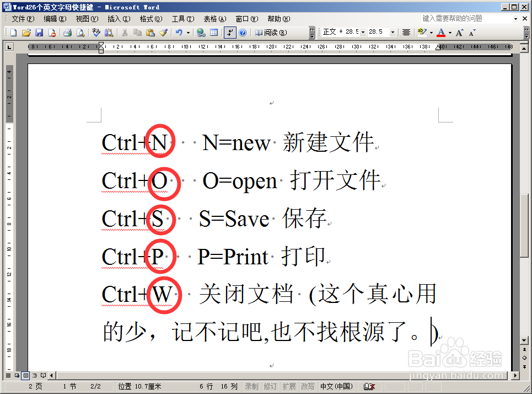
Task: Open the font size dropdown
Action: click(x=393, y=32)
